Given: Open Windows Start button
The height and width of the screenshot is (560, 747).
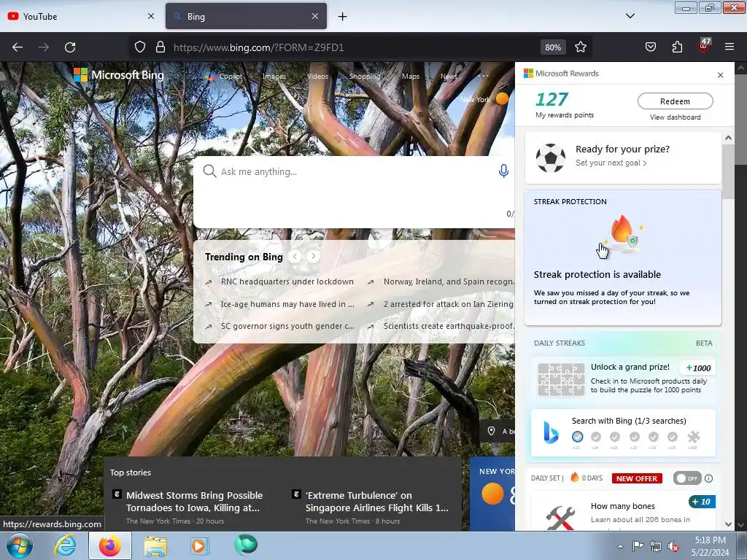Looking at the screenshot, I should pos(19,545).
